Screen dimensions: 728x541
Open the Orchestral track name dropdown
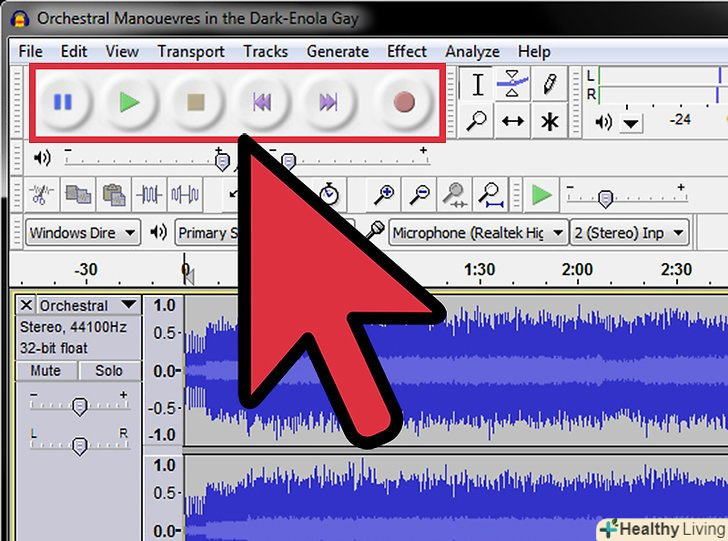pos(89,305)
